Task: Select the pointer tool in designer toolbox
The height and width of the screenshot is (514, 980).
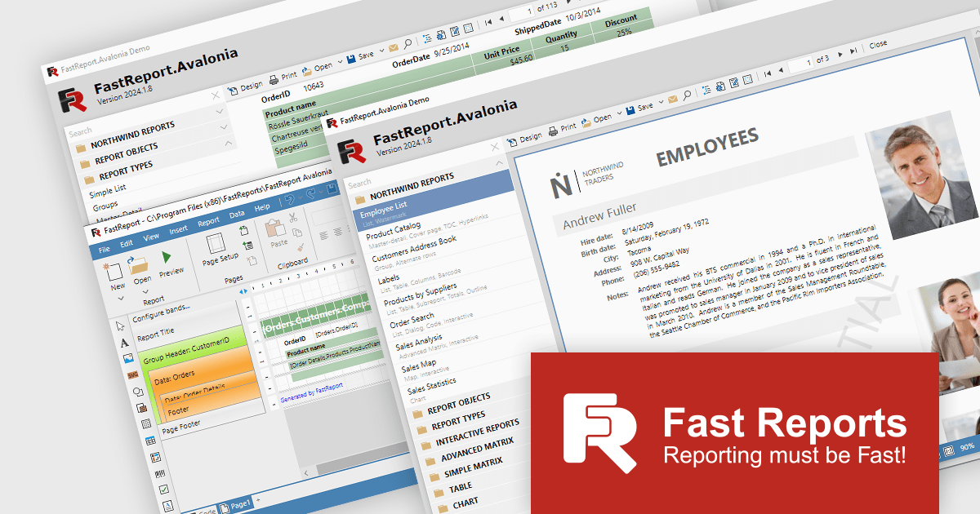Action: (x=122, y=326)
